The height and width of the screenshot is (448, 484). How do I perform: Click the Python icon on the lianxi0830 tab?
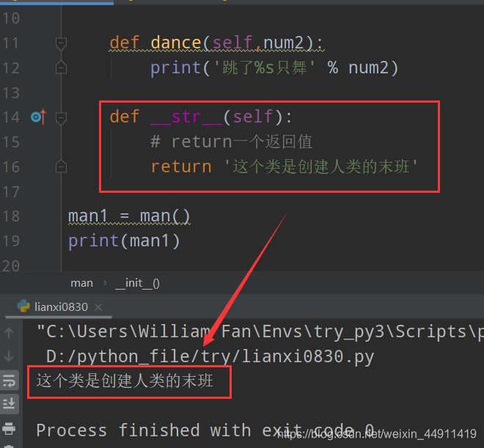[23, 306]
